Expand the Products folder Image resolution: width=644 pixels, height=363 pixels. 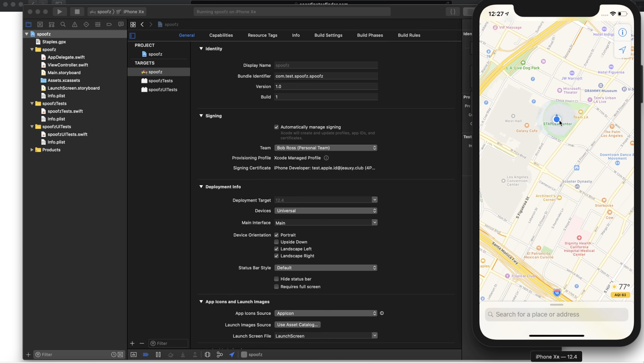[32, 150]
